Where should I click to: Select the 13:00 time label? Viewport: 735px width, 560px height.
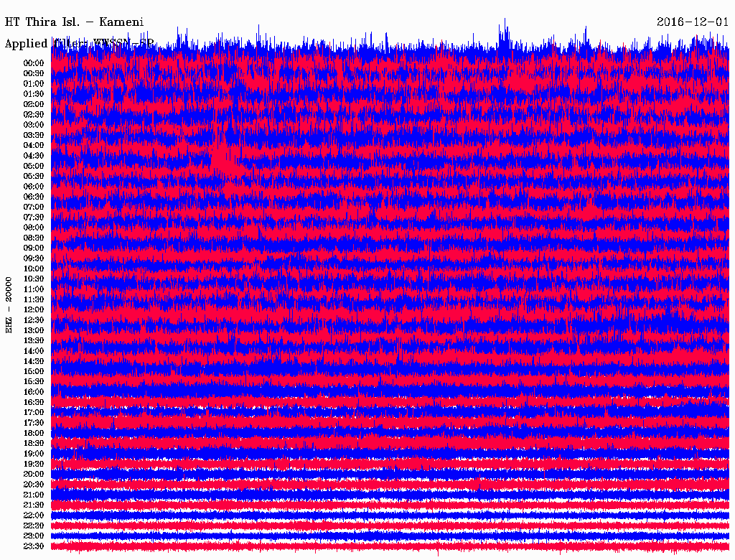pyautogui.click(x=34, y=331)
